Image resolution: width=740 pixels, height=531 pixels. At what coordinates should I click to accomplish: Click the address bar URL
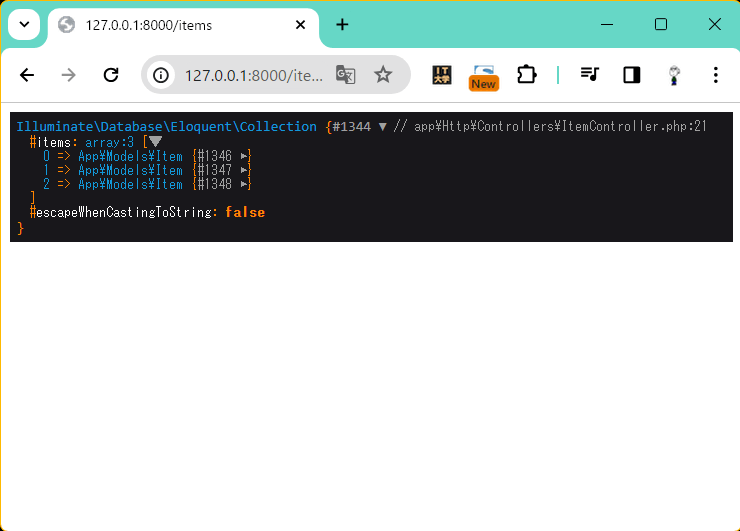(x=253, y=76)
